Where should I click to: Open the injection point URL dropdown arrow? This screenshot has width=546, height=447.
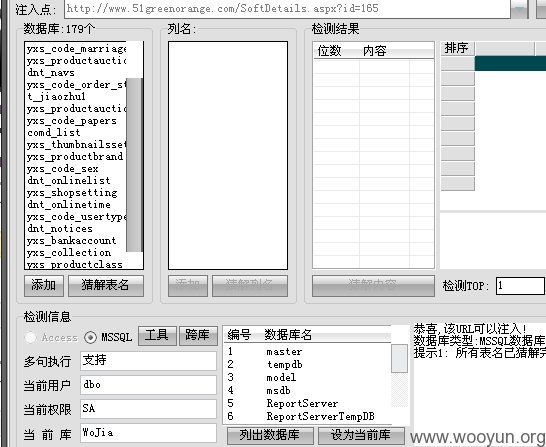(520, 8)
